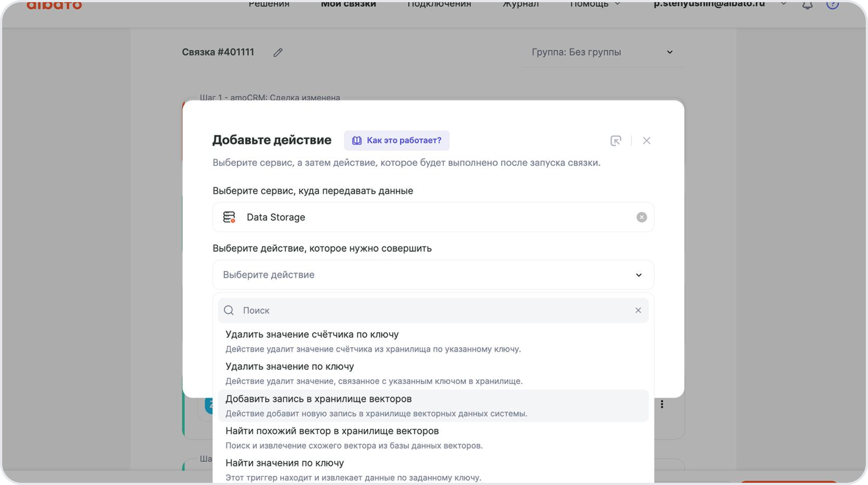Choose Найти похожий вектор в хранилище векторов
This screenshot has height=485, width=868.
coord(433,438)
